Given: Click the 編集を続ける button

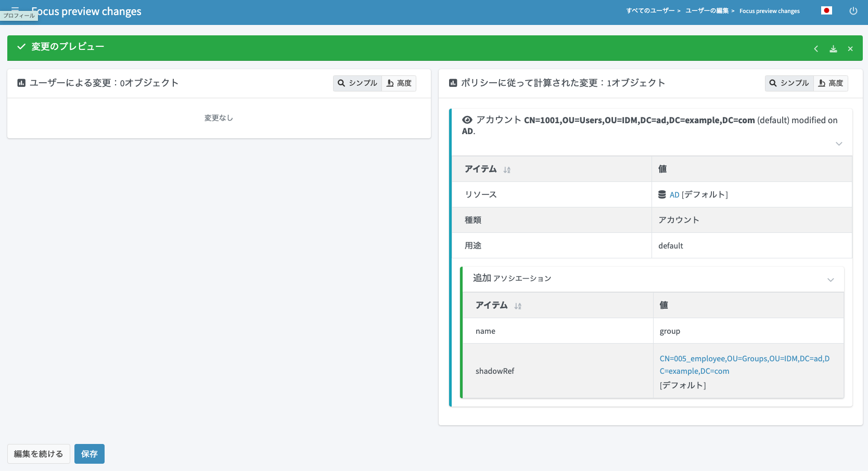Looking at the screenshot, I should point(39,454).
